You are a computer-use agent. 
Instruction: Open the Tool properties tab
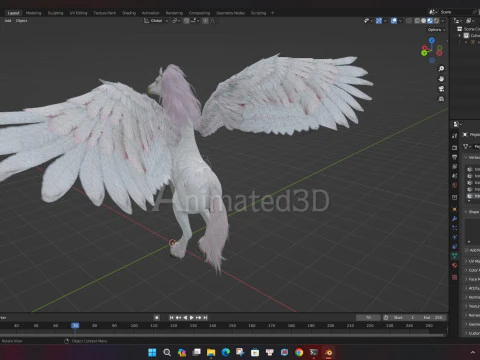(x=455, y=136)
